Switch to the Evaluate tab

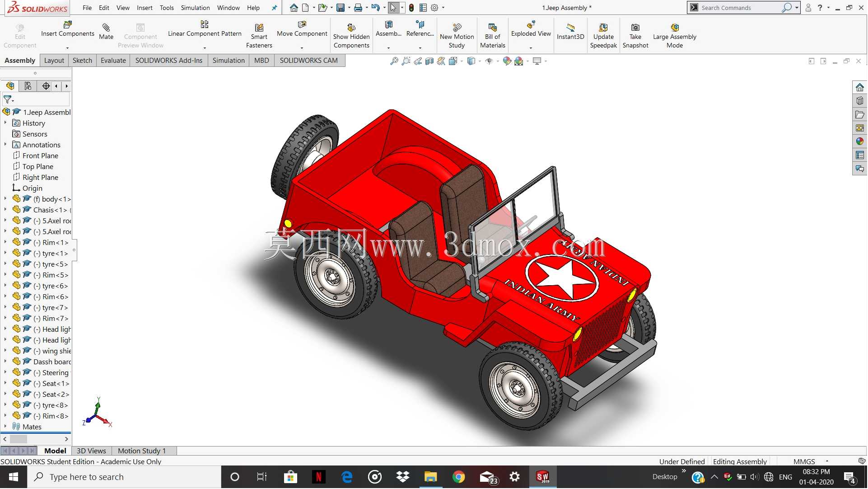(113, 61)
